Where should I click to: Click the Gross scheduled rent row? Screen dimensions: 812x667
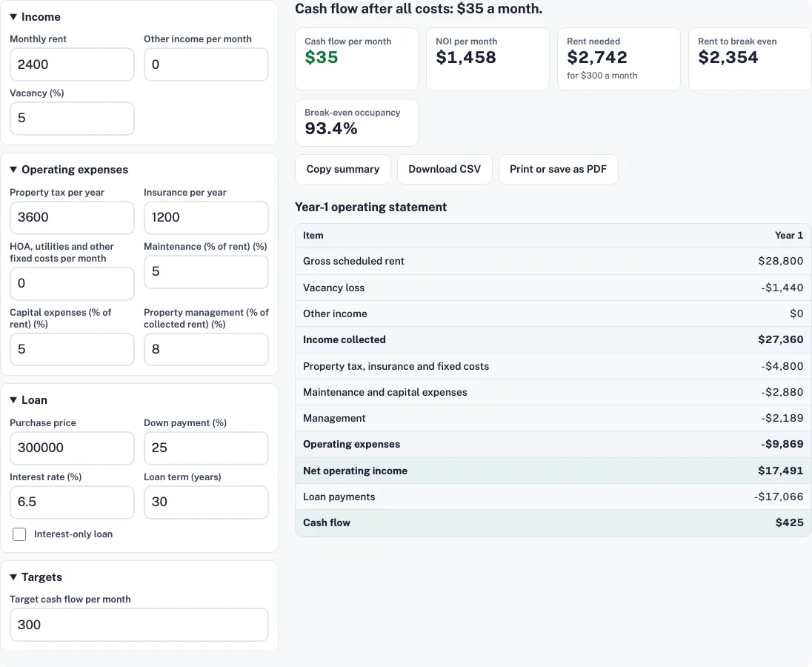(553, 262)
